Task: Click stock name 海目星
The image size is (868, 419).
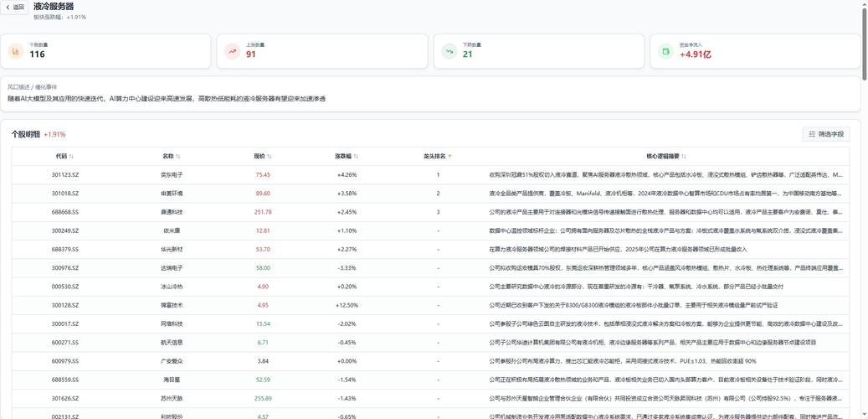Action: tap(172, 380)
